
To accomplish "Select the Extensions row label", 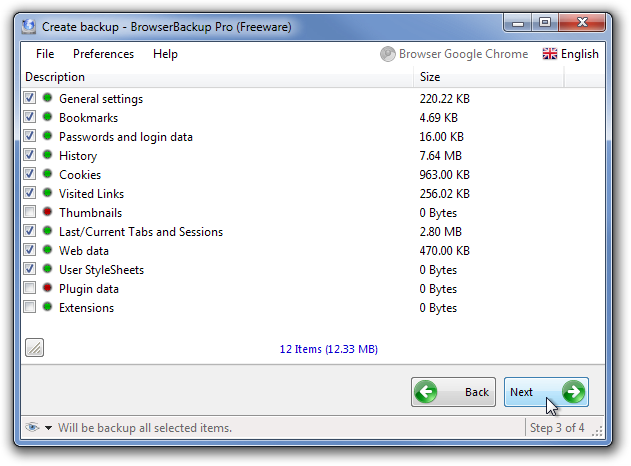I will pyautogui.click(x=87, y=308).
